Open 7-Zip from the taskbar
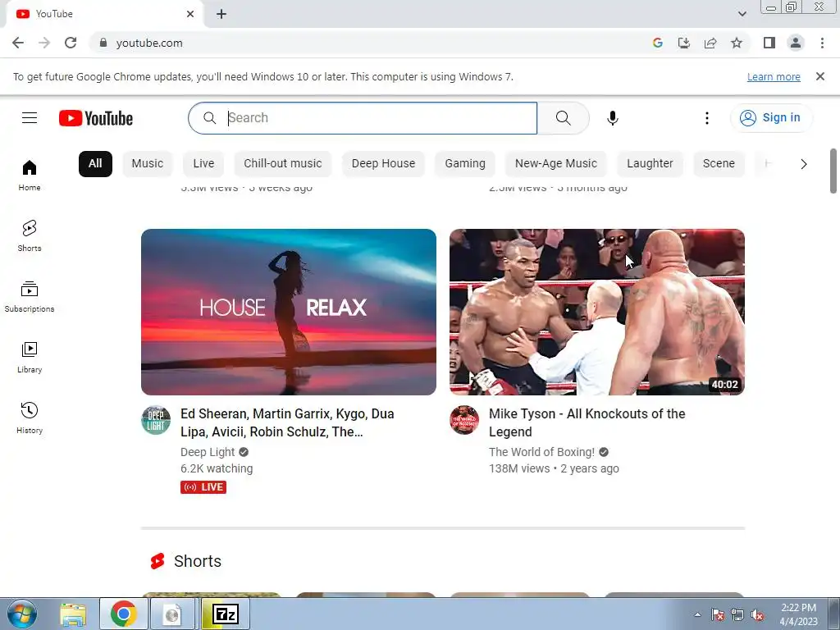Image resolution: width=840 pixels, height=630 pixels. click(x=226, y=614)
